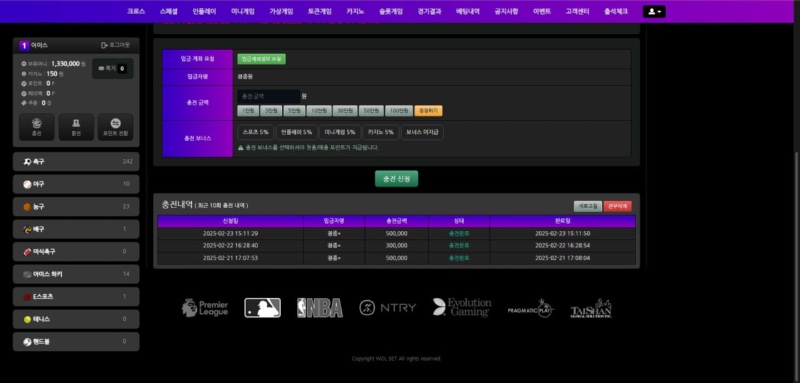
Task: Open the 미니게임 top menu
Action: tap(242, 11)
